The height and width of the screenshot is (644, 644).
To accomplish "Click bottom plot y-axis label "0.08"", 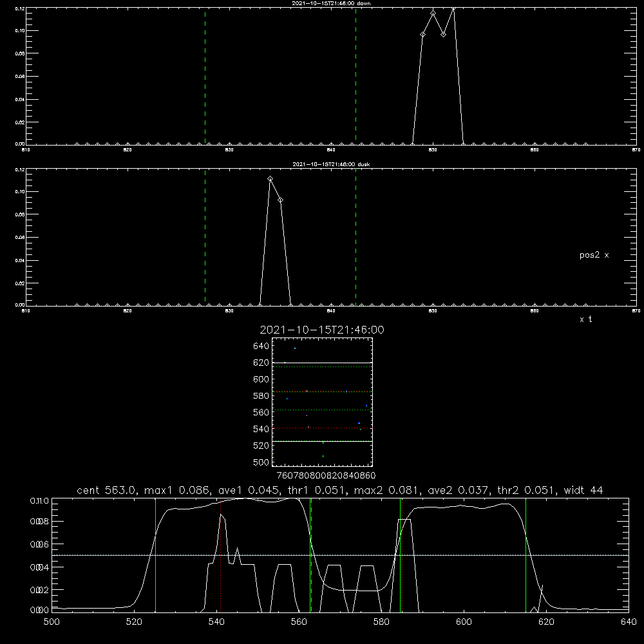I will tap(39, 522).
